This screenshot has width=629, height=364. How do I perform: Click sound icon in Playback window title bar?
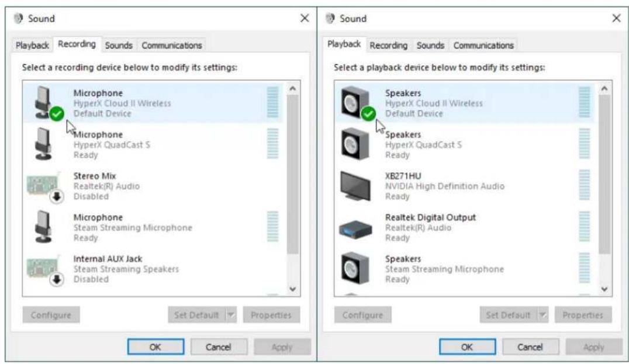click(330, 19)
